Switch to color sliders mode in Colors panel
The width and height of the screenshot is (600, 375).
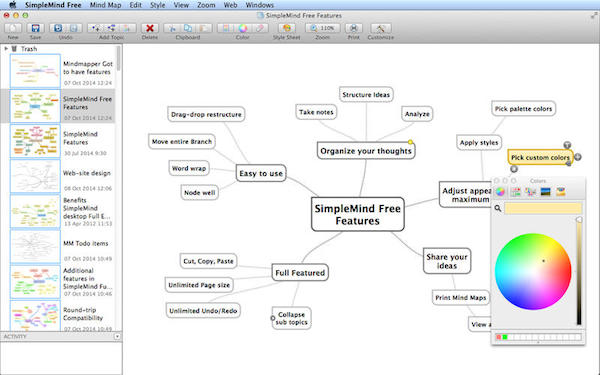(515, 191)
